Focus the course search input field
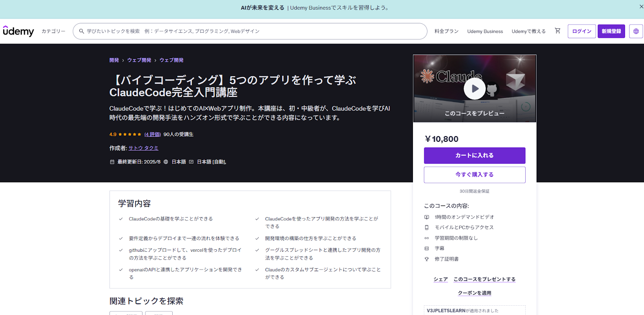Image resolution: width=644 pixels, height=315 pixels. [250, 31]
